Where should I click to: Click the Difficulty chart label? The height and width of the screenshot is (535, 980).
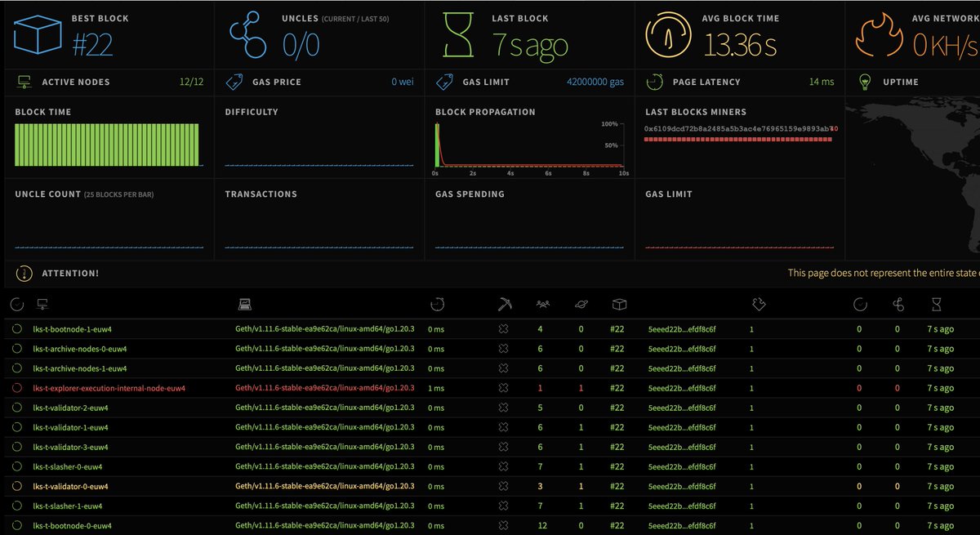[252, 112]
